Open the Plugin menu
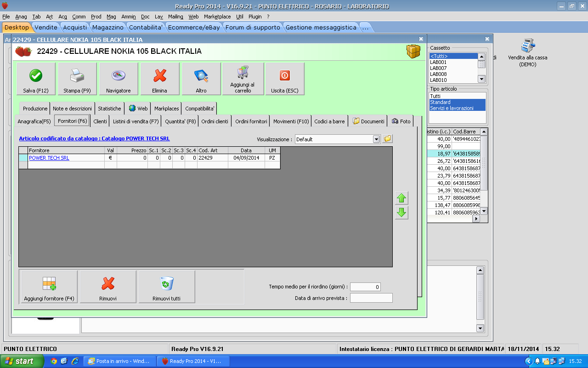Screen dimensions: 588x368 click(x=255, y=17)
